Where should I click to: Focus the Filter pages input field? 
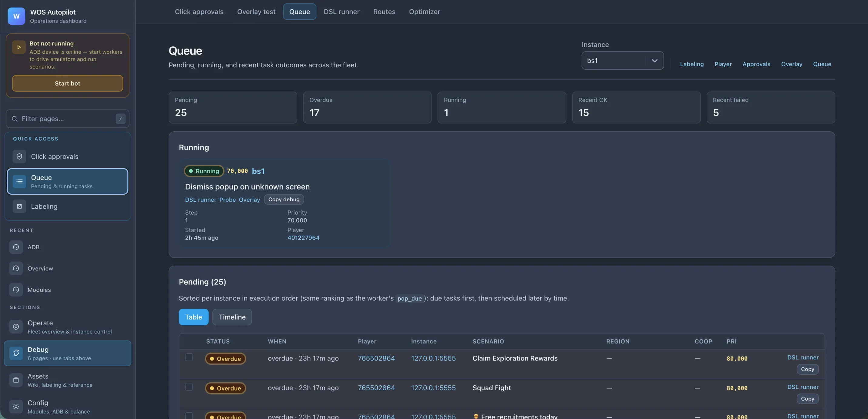pyautogui.click(x=67, y=119)
